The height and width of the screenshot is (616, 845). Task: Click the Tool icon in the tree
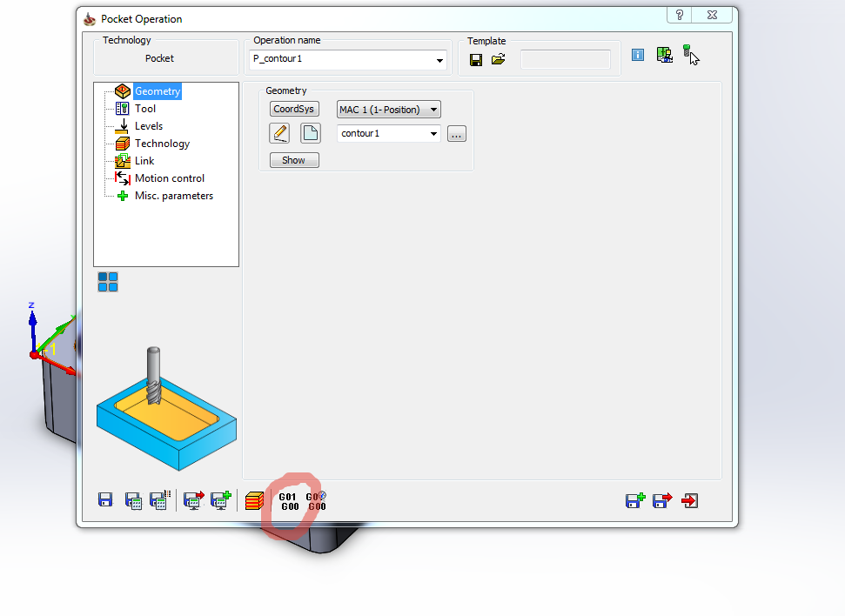click(123, 109)
